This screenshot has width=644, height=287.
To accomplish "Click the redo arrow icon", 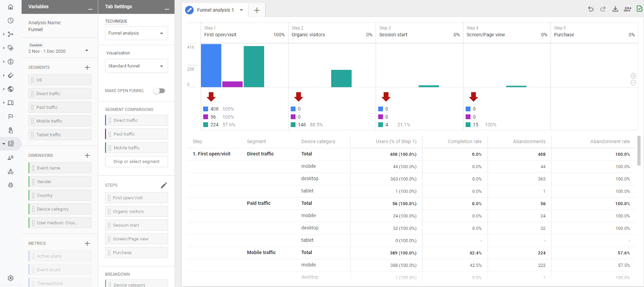I will 603,9.
